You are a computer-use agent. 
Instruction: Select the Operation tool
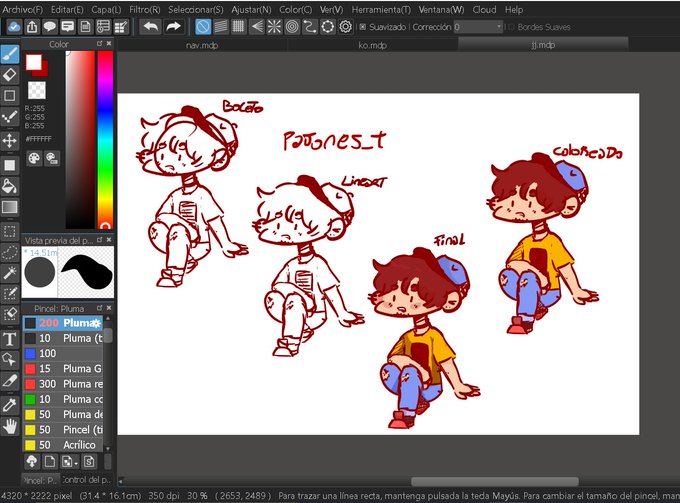(x=10, y=360)
